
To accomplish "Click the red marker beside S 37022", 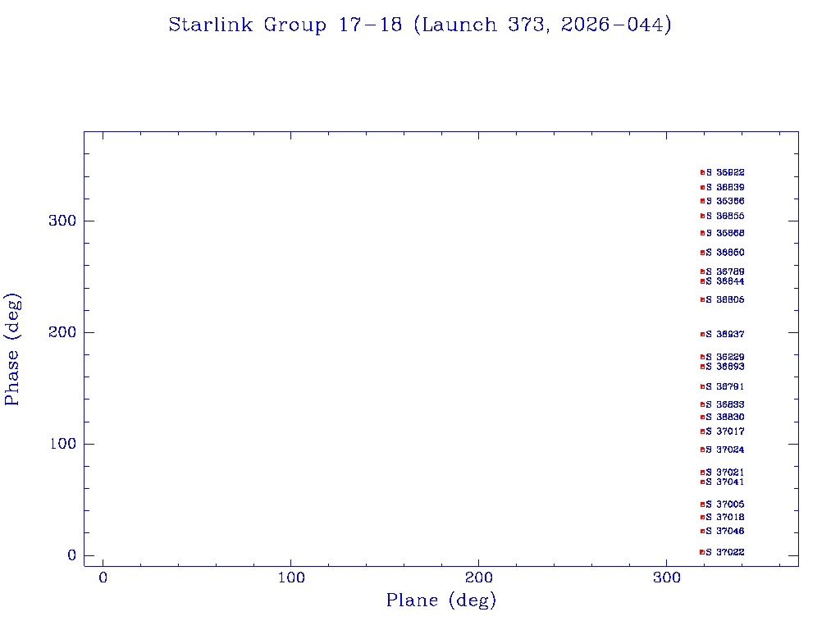I will [702, 552].
